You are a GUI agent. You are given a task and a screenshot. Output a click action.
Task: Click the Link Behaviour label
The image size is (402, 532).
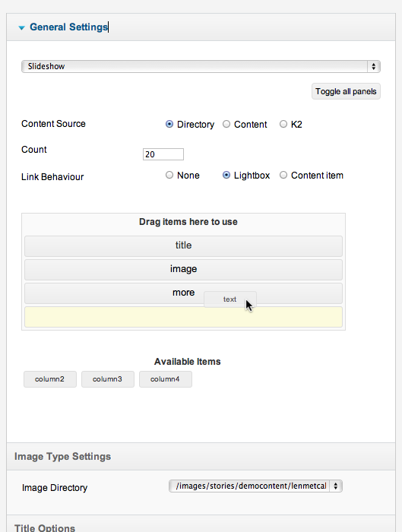(x=52, y=177)
